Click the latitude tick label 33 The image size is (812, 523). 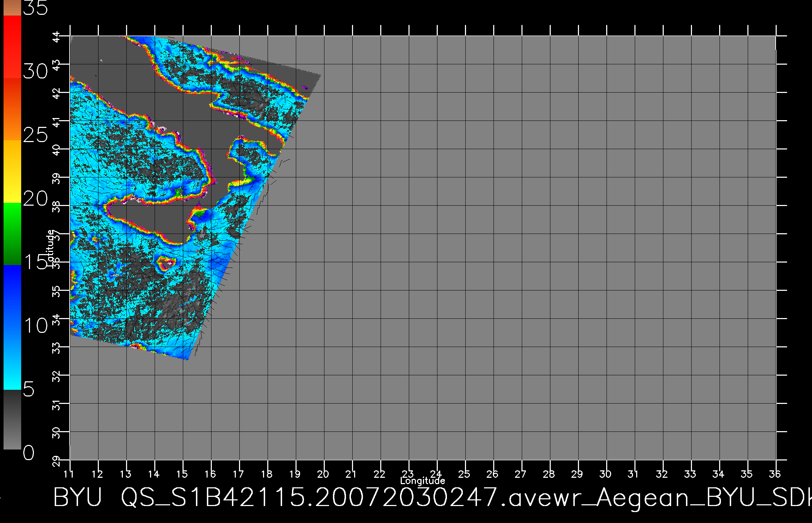click(x=57, y=347)
